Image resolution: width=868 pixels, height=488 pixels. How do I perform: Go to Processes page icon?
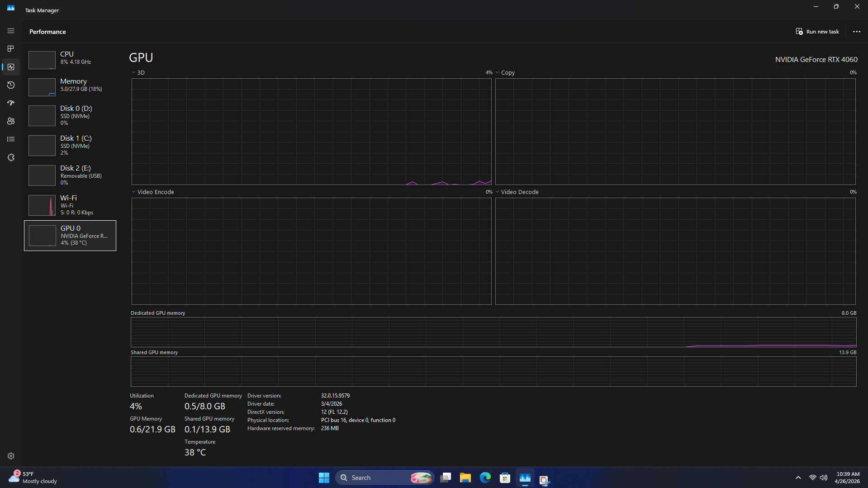[11, 48]
